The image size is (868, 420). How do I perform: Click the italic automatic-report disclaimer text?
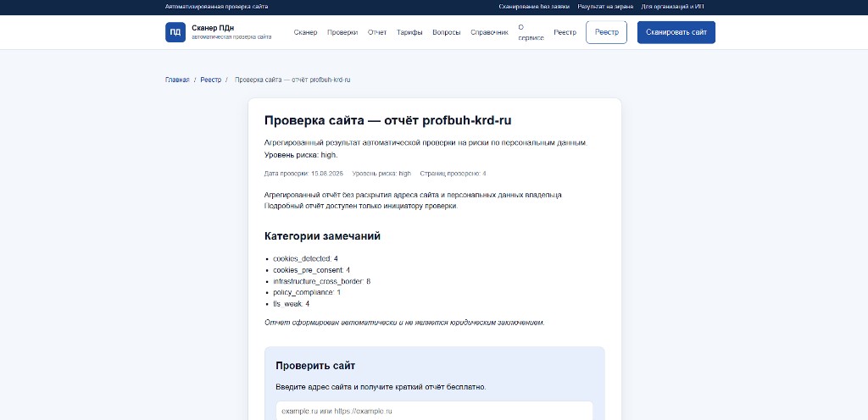tap(404, 323)
